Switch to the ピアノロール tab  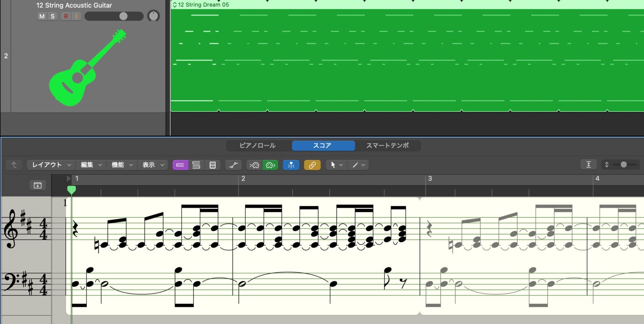pyautogui.click(x=257, y=146)
